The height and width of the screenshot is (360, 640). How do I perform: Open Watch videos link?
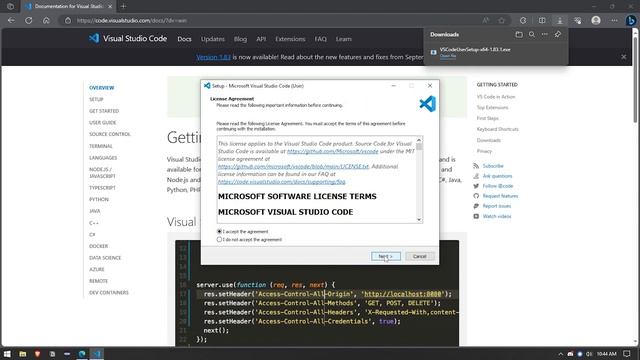497,216
